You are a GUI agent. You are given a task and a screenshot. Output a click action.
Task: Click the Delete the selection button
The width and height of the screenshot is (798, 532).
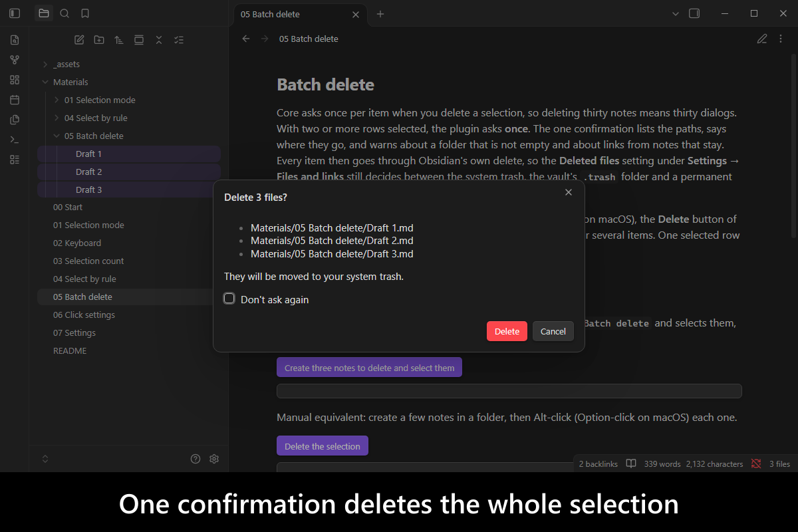pyautogui.click(x=323, y=446)
